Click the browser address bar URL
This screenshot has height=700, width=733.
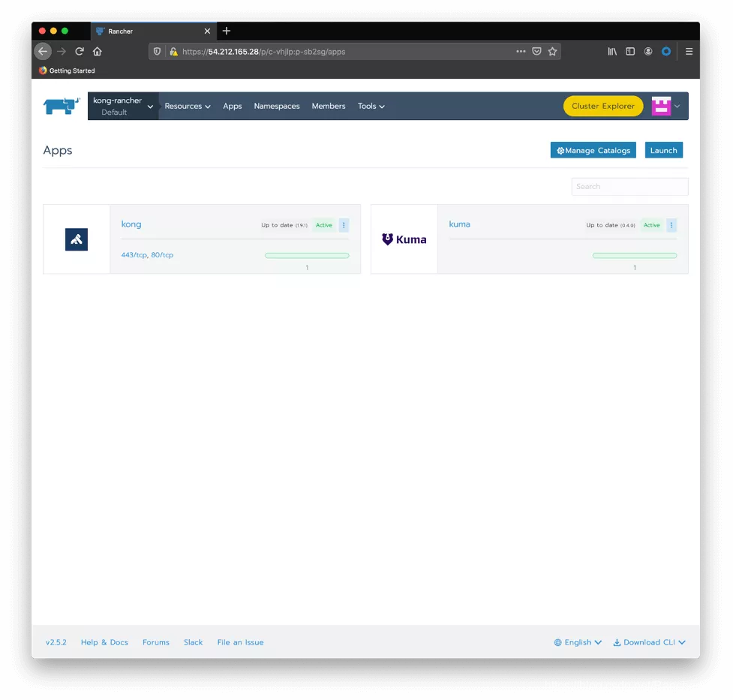264,52
